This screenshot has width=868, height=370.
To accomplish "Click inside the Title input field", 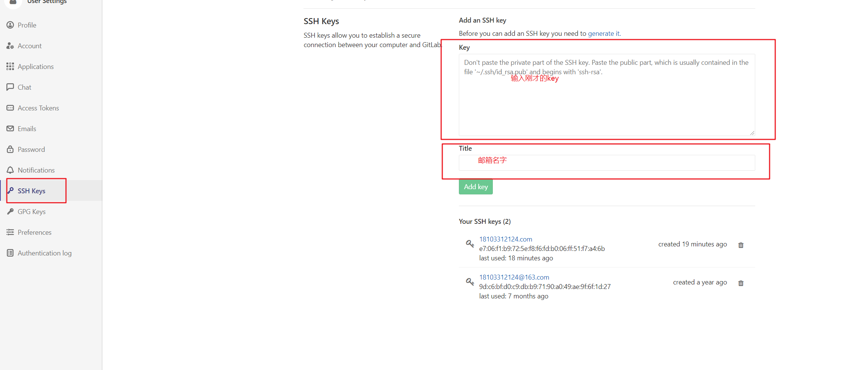I will pos(606,163).
